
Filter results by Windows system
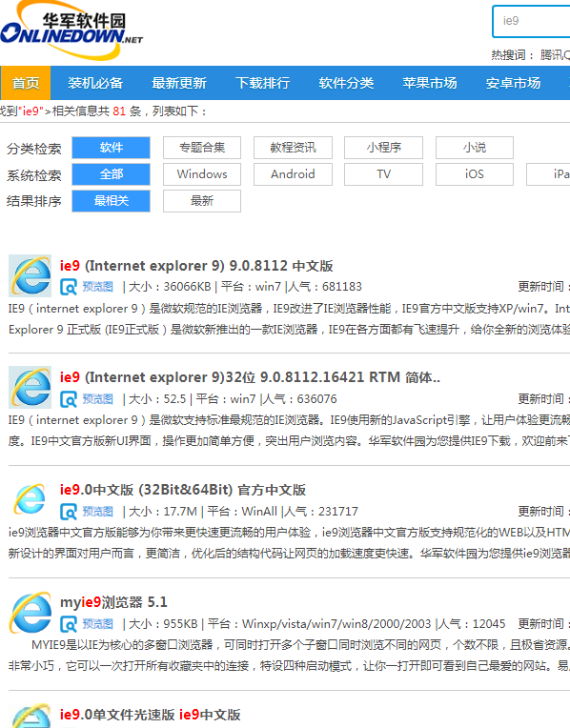[202, 174]
